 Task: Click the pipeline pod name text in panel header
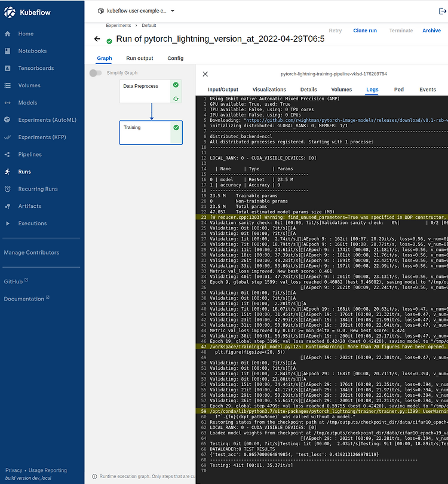pos(333,74)
